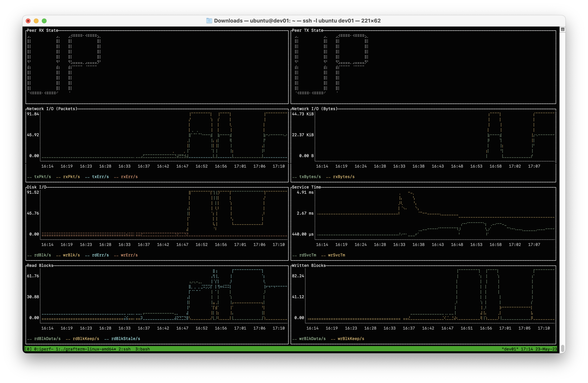Click the Peer RX State panel title
The height and width of the screenshot is (383, 588).
click(x=43, y=30)
